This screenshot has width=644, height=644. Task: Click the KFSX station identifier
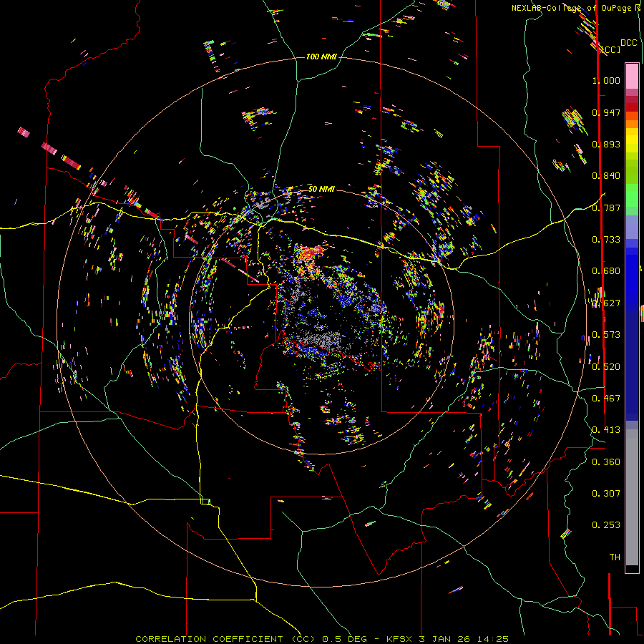(399, 639)
